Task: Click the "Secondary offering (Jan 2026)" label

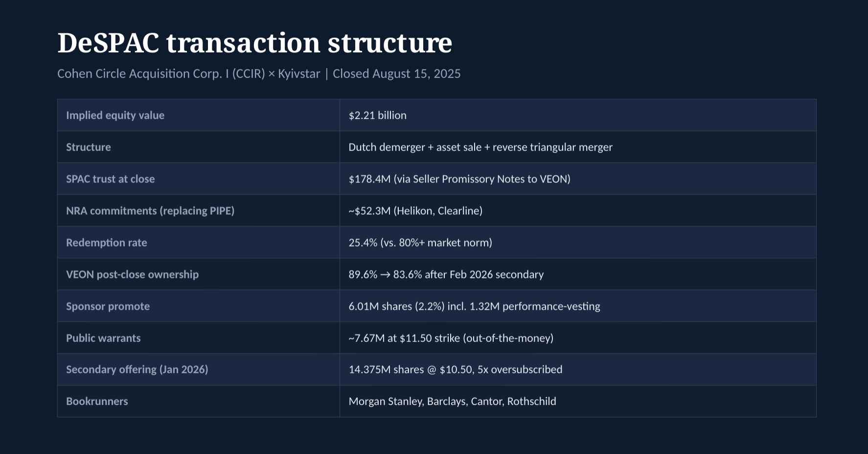Action: [x=137, y=369]
